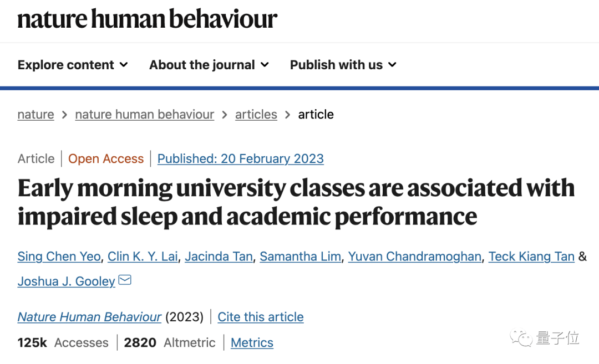Click author Samantha Lim
The width and height of the screenshot is (599, 364).
pos(300,257)
